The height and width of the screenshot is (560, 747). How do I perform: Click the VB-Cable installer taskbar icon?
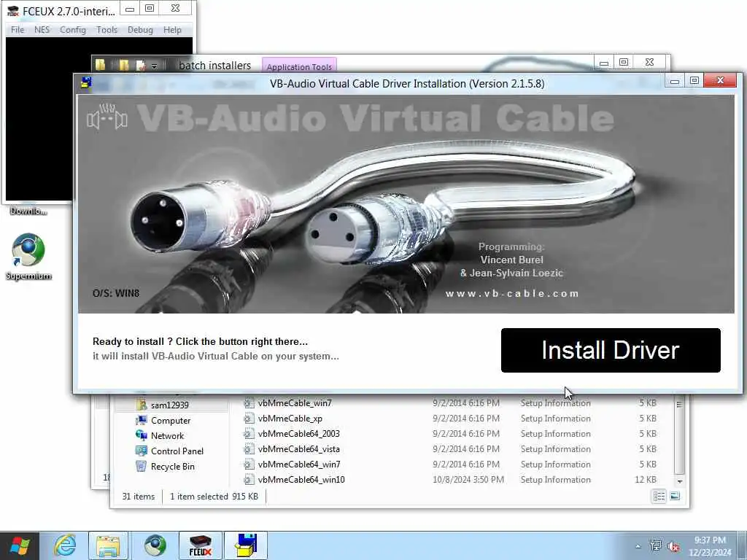pyautogui.click(x=246, y=545)
